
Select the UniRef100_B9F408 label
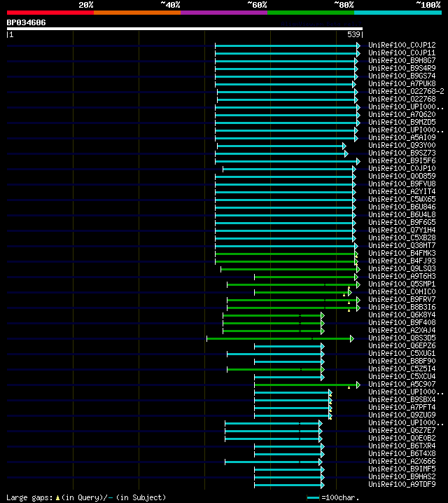coord(402,322)
